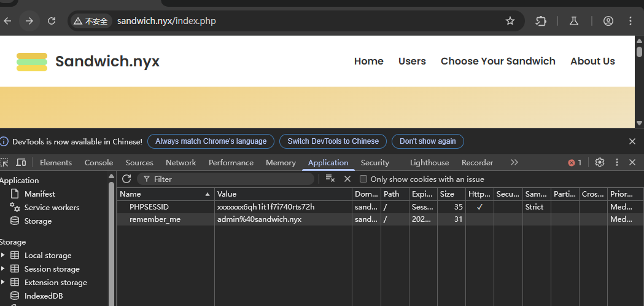
Task: Toggle the device toolbar icon in DevTools
Action: pos(21,163)
